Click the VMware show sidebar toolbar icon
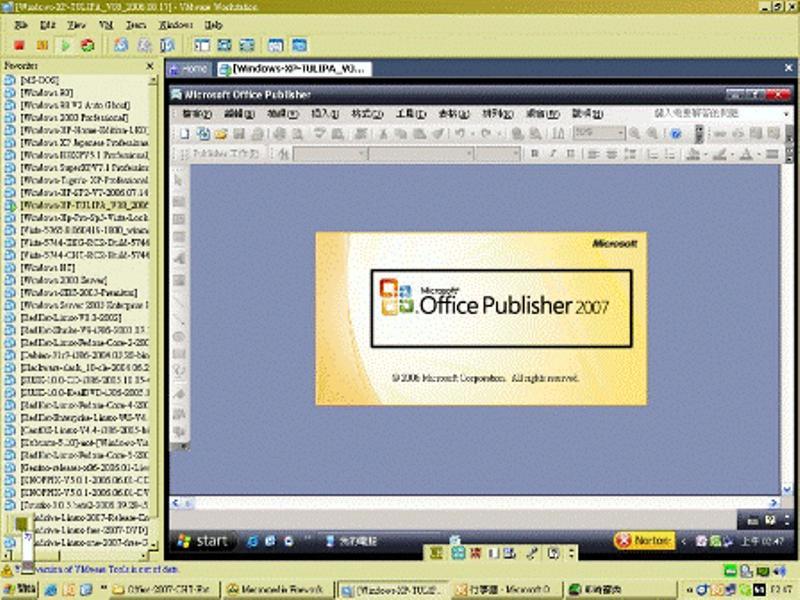 click(x=202, y=45)
